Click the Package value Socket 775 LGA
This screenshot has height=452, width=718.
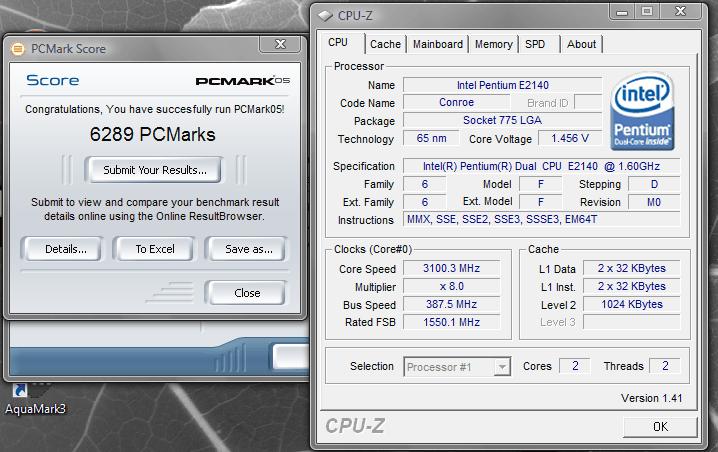point(502,120)
